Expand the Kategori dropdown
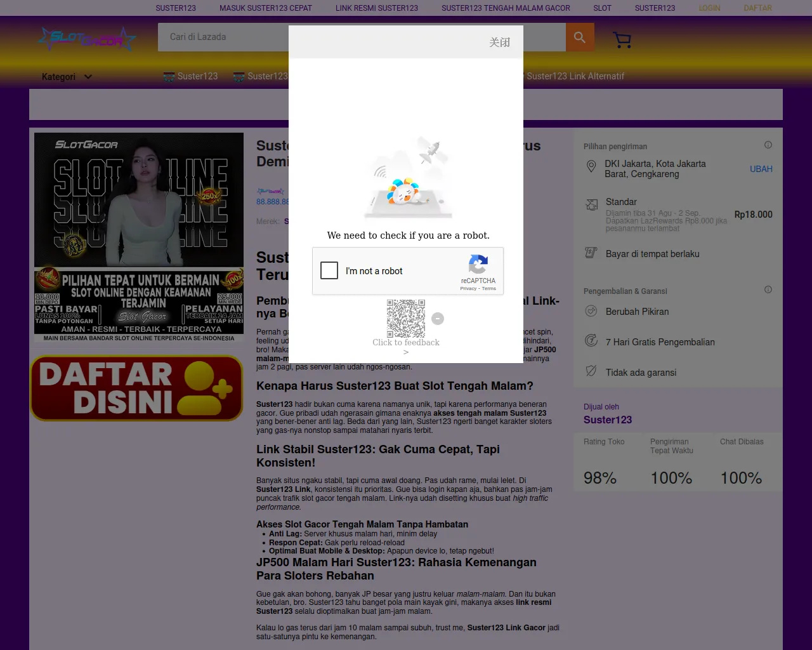The height and width of the screenshot is (650, 812). [x=67, y=77]
